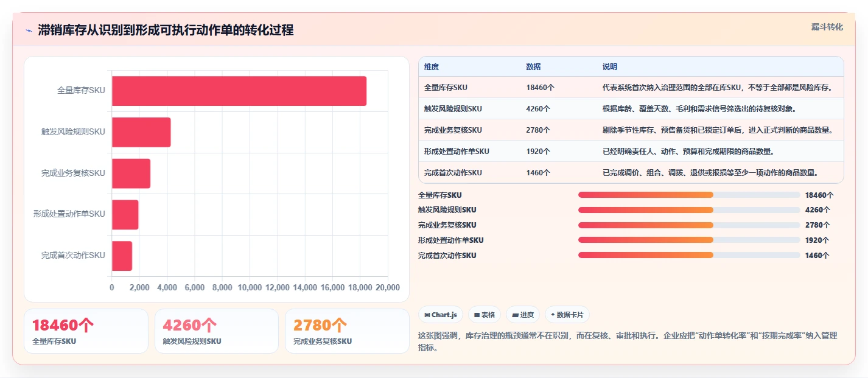This screenshot has width=868, height=378.
Task: Click the 漏斗转化 label at top right
Action: (x=827, y=27)
